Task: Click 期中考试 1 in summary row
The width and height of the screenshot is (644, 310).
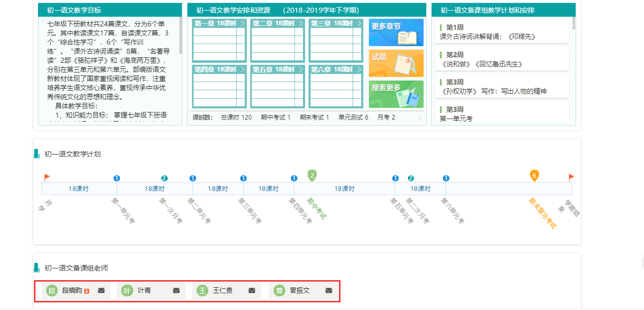Action: (276, 118)
